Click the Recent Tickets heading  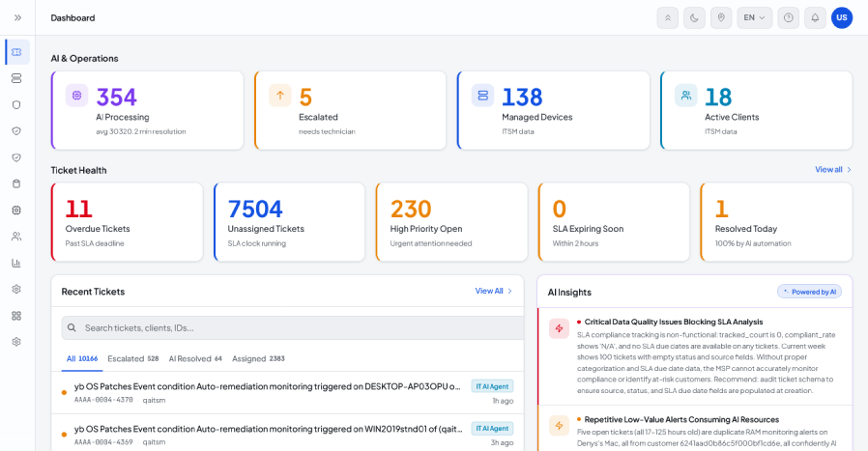coord(93,292)
